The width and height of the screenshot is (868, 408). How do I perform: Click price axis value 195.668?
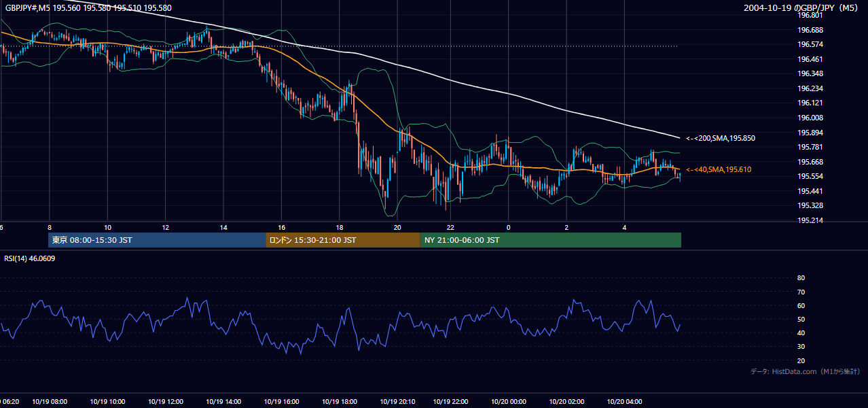pos(810,162)
